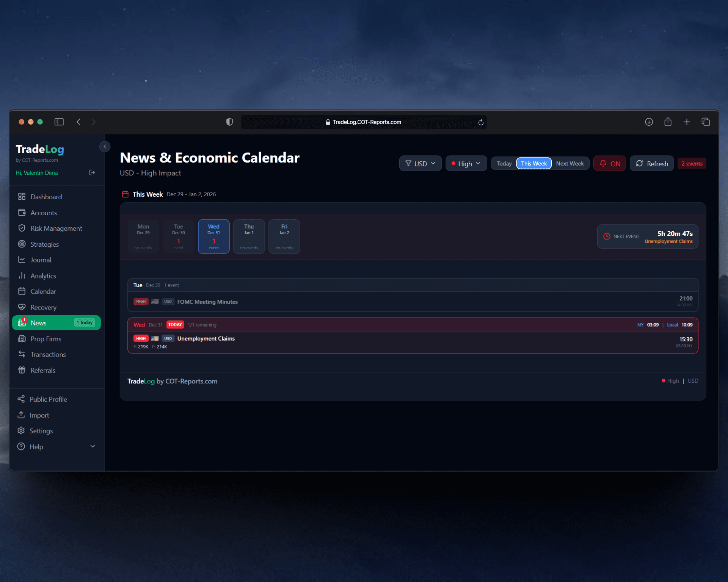Click the logout icon beside username
The width and height of the screenshot is (728, 582).
tap(92, 173)
